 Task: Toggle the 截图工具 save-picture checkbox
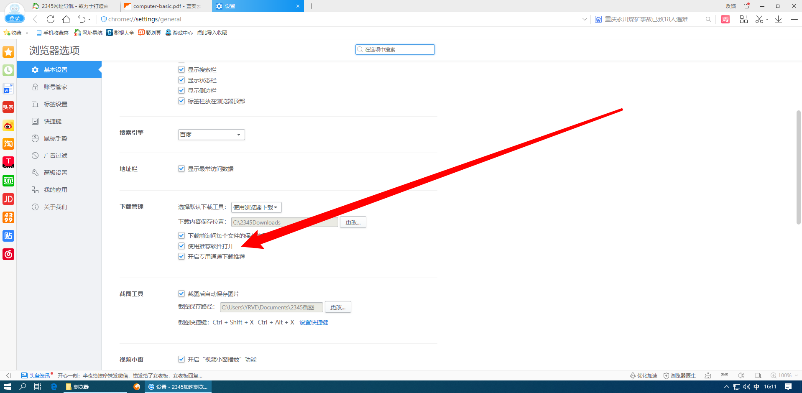click(181, 294)
